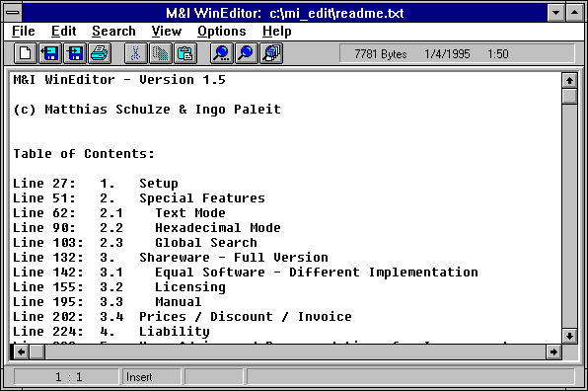Click the title bar showing readme.txt path
Screen dimensions: 588x391
point(284,13)
